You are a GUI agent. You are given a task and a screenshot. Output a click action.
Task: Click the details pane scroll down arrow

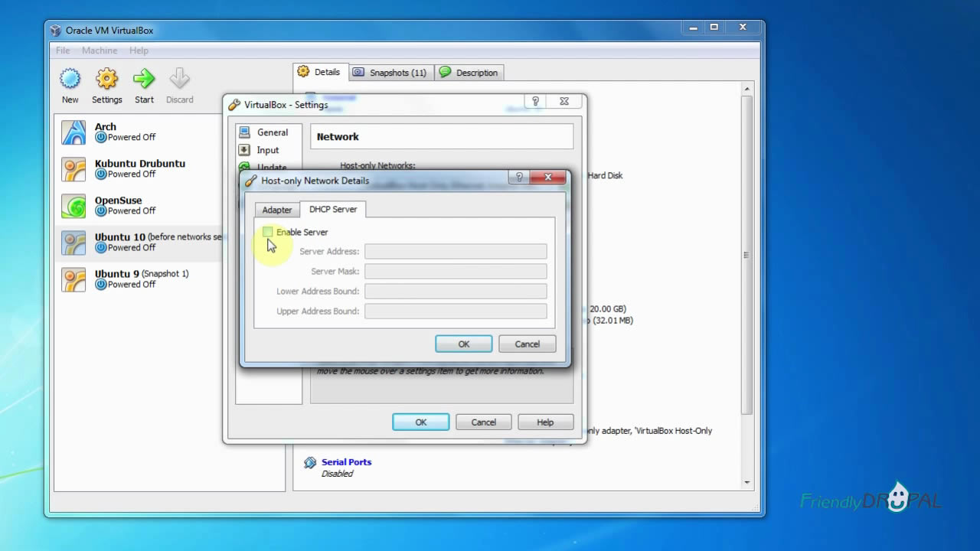(x=747, y=483)
